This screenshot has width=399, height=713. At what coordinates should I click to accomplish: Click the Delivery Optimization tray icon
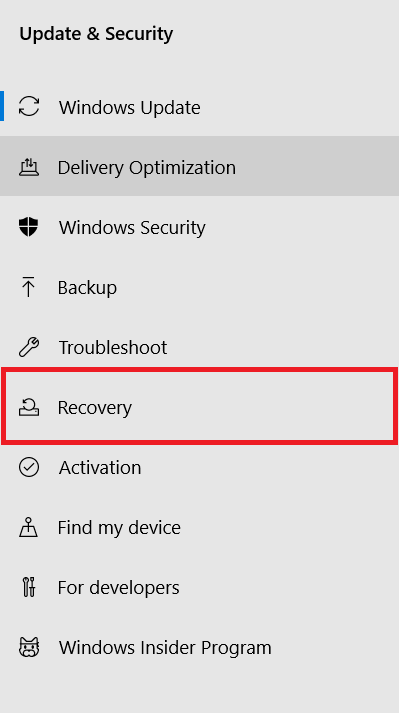pos(29,167)
